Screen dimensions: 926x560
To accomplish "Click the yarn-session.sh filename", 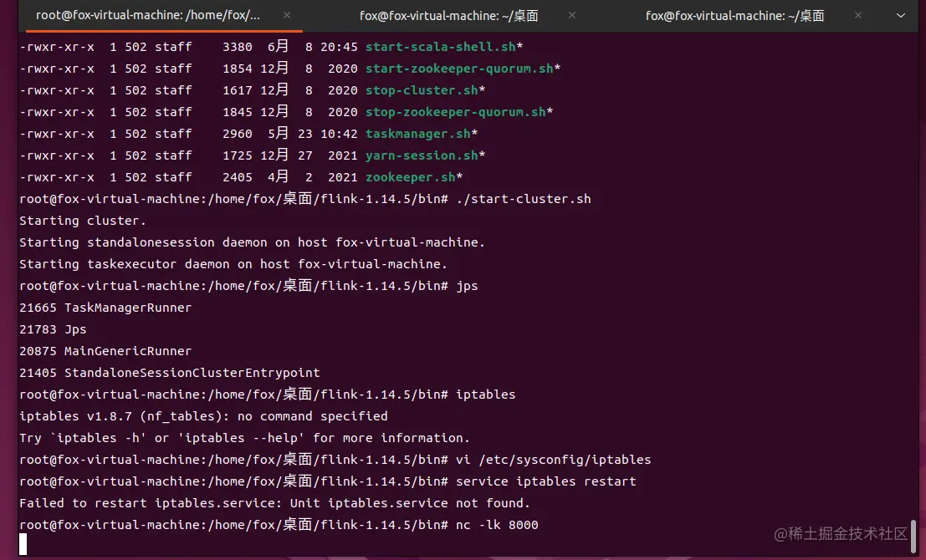I will pos(422,155).
